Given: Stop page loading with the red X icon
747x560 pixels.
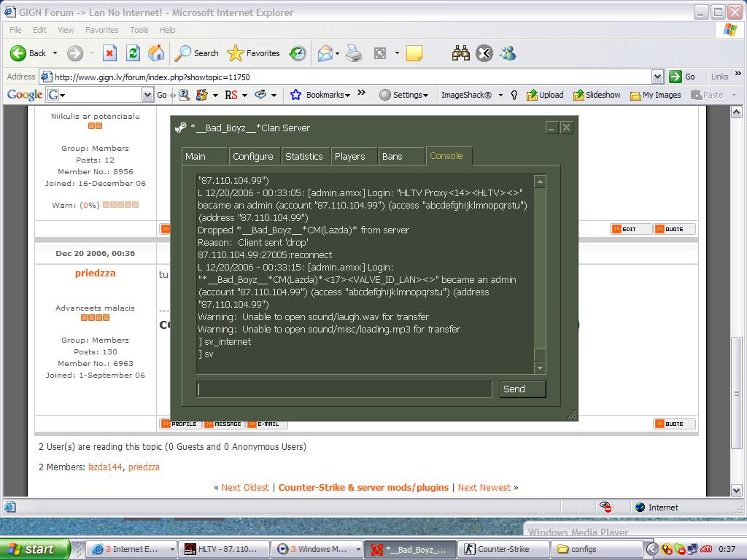Looking at the screenshot, I should coord(109,53).
